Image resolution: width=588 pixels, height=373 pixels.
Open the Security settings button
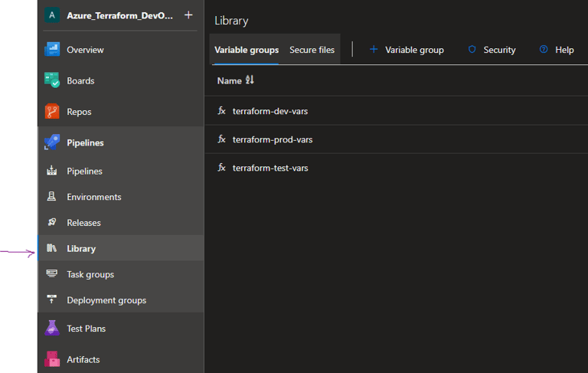492,50
